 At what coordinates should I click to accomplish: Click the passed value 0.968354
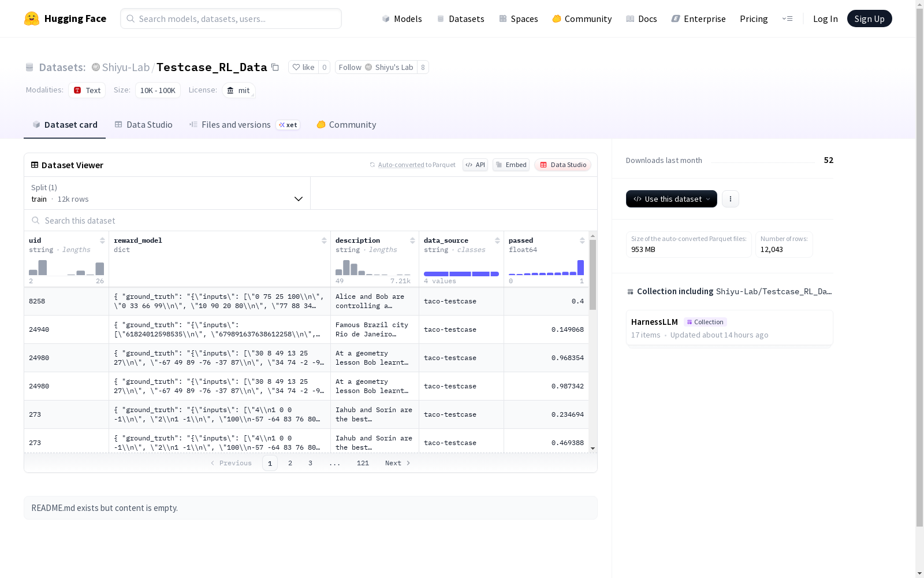[x=567, y=358]
